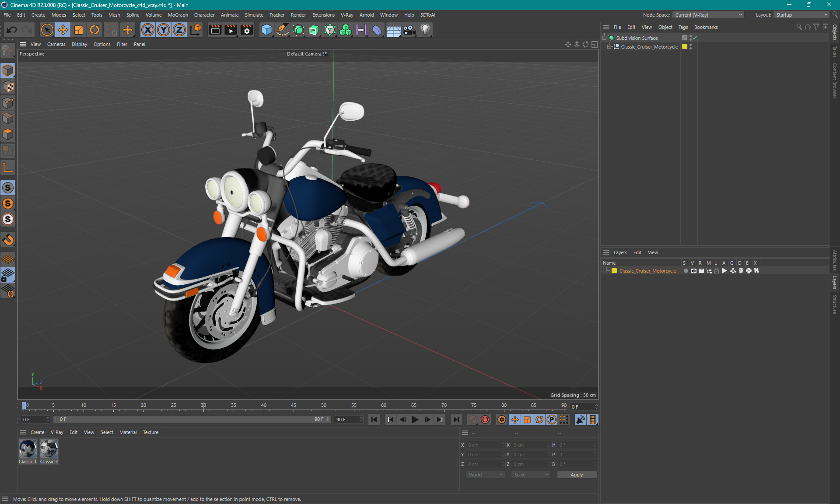This screenshot has height=504, width=840.
Task: Toggle Y axis lock
Action: coord(164,30)
